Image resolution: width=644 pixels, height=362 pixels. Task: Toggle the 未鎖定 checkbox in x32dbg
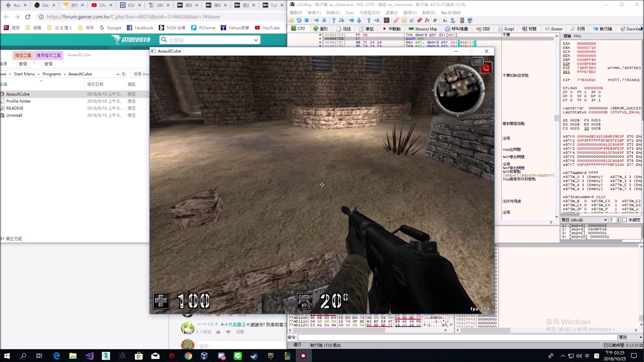coord(625,220)
